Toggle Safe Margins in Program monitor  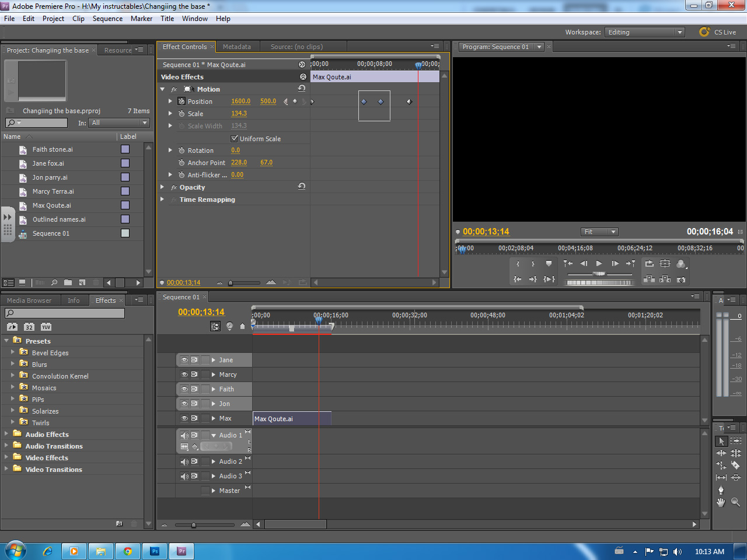[x=665, y=264]
